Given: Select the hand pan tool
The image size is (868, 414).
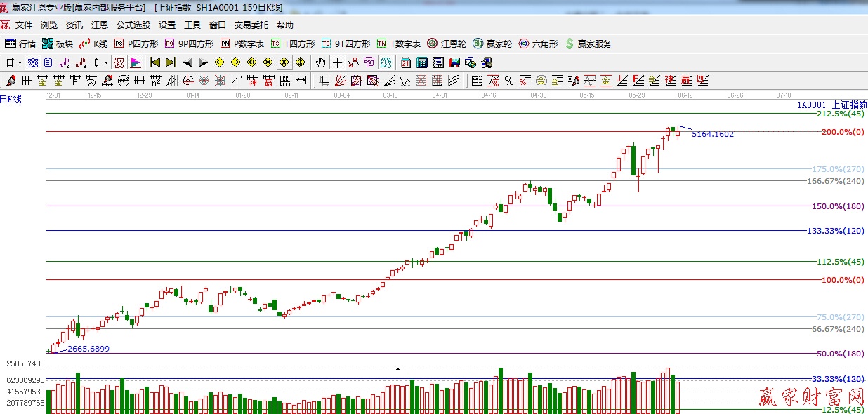Looking at the screenshot, I should (x=321, y=62).
